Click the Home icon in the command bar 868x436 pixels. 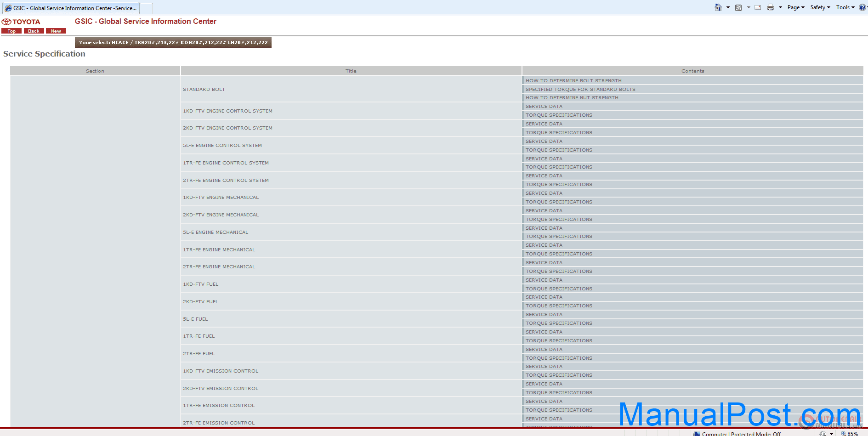pos(718,7)
